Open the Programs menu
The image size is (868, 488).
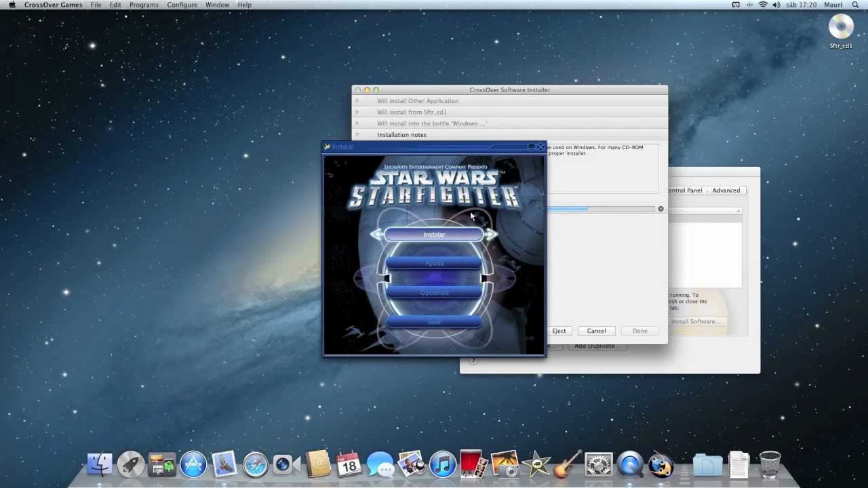144,5
